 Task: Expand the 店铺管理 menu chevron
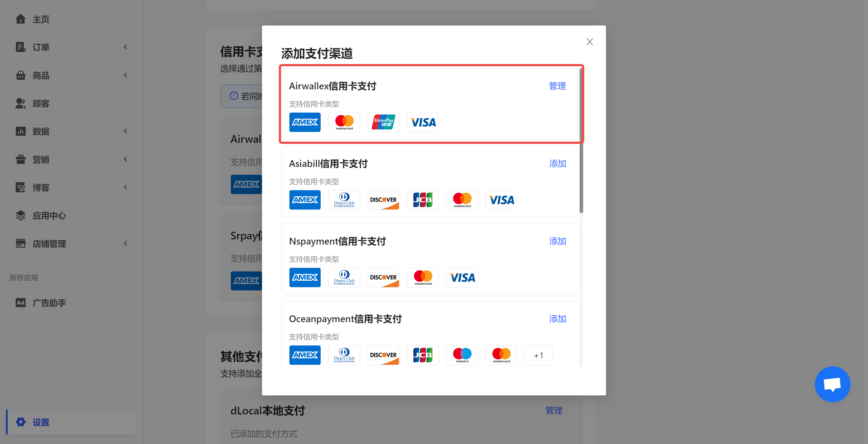125,243
